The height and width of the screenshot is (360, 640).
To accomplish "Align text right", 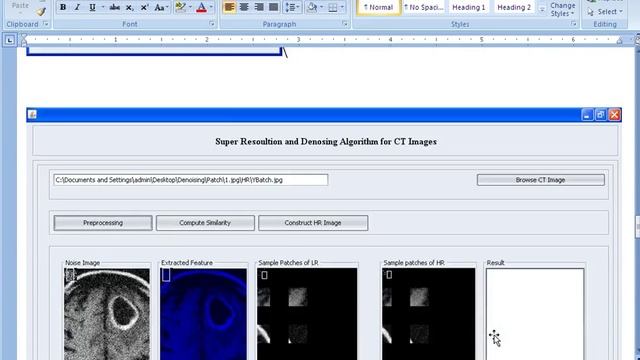I will click(259, 7).
